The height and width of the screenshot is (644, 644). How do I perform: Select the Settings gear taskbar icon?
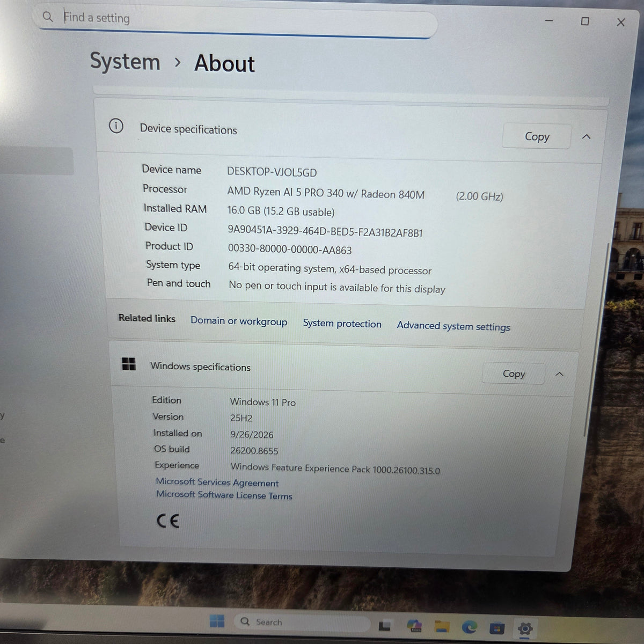click(525, 628)
